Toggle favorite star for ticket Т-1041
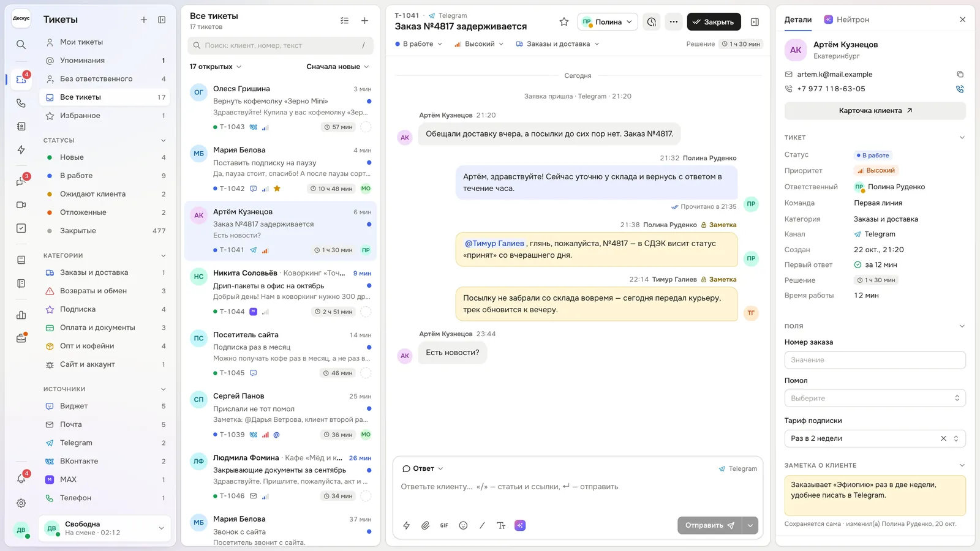The width and height of the screenshot is (980, 551). (564, 22)
